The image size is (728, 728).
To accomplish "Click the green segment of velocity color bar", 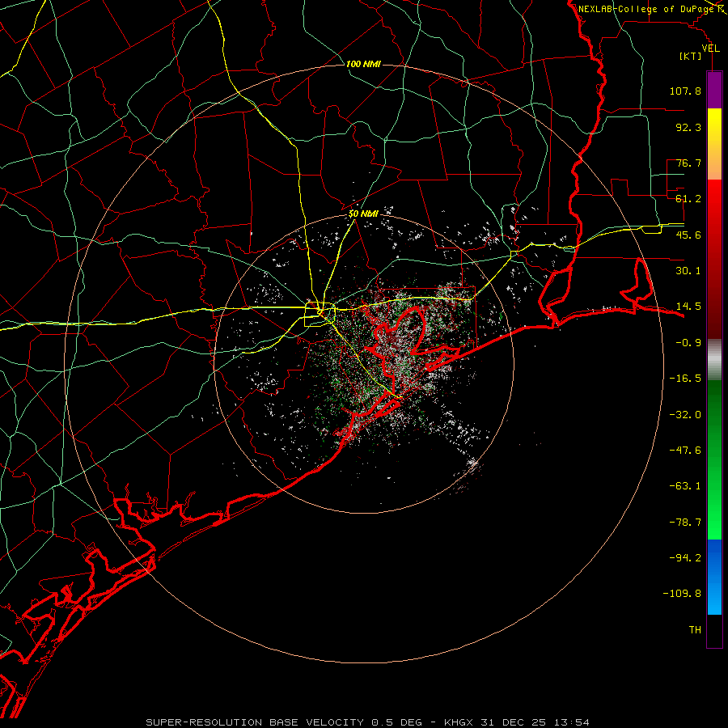I will tap(714, 459).
